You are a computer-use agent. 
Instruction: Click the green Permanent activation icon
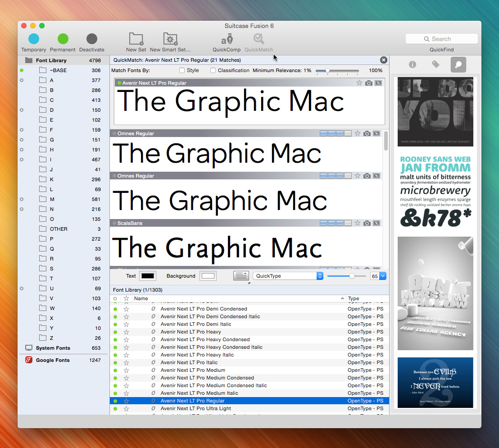tap(63, 39)
